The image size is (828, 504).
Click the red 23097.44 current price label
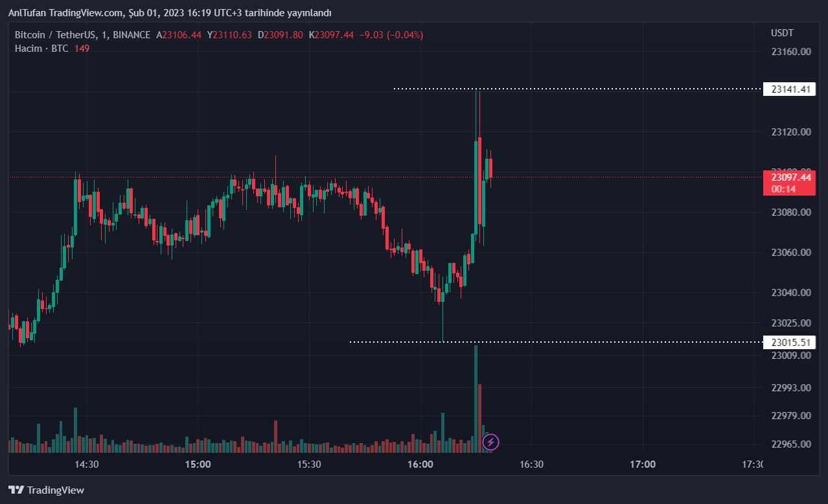[790, 177]
